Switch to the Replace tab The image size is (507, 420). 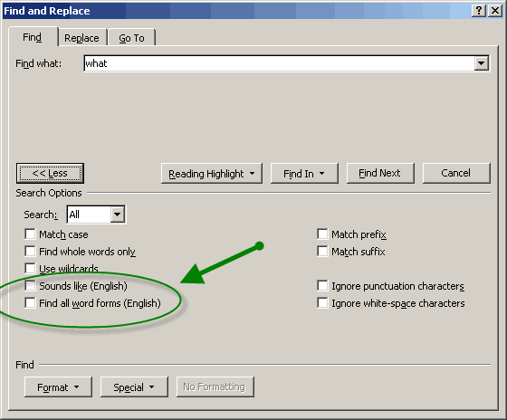tap(81, 38)
